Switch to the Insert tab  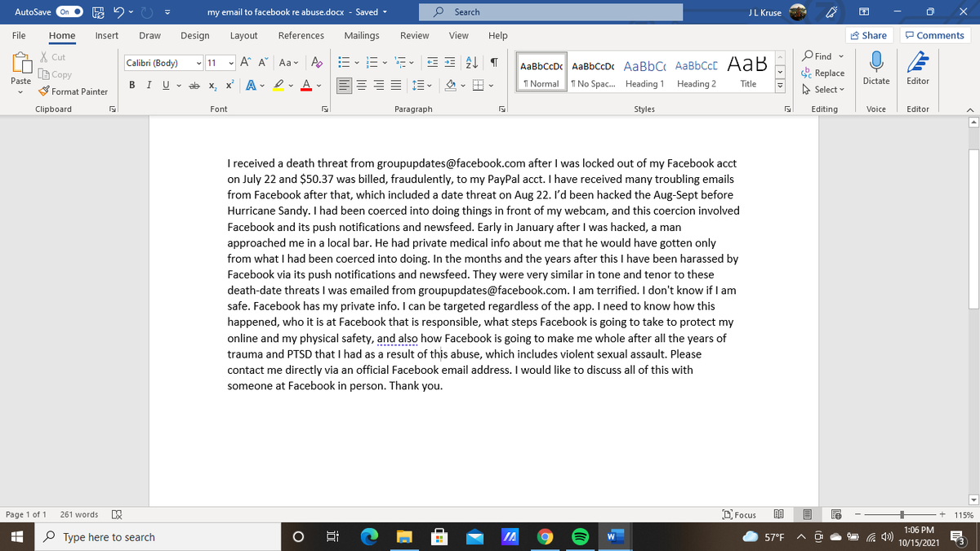pos(106,36)
